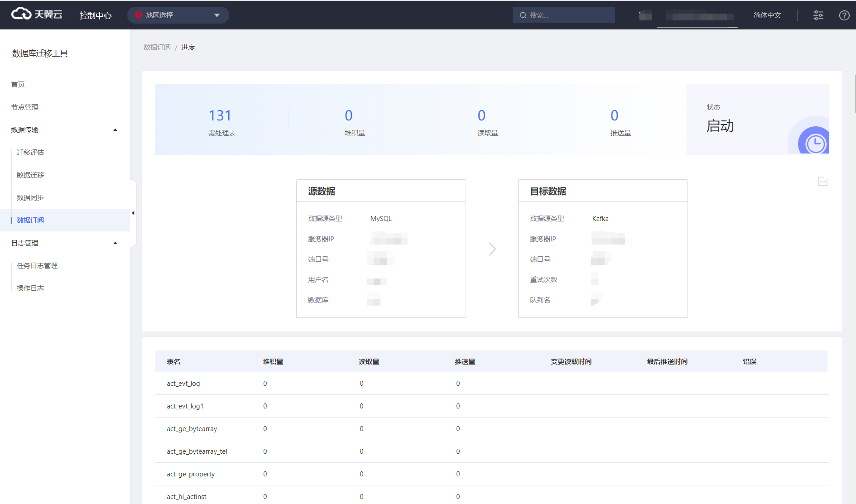Open 数据同步 submenu item
856x504 pixels.
click(x=30, y=197)
